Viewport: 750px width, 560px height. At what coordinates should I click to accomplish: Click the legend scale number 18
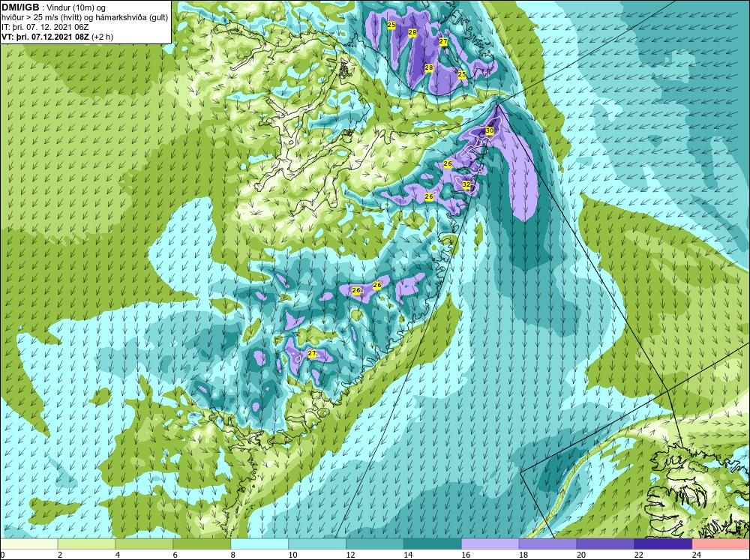click(x=523, y=555)
